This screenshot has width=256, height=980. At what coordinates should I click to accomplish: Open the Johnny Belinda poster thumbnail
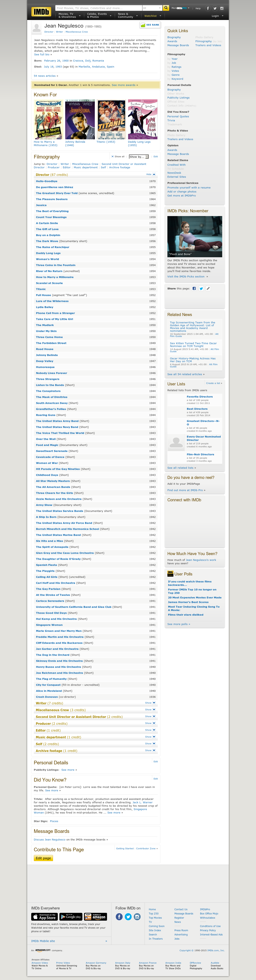(x=80, y=120)
